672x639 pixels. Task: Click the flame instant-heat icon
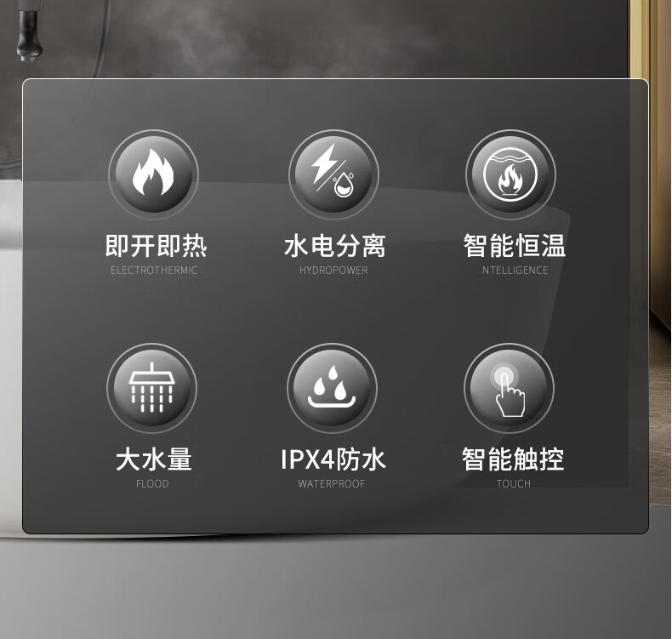tap(153, 174)
